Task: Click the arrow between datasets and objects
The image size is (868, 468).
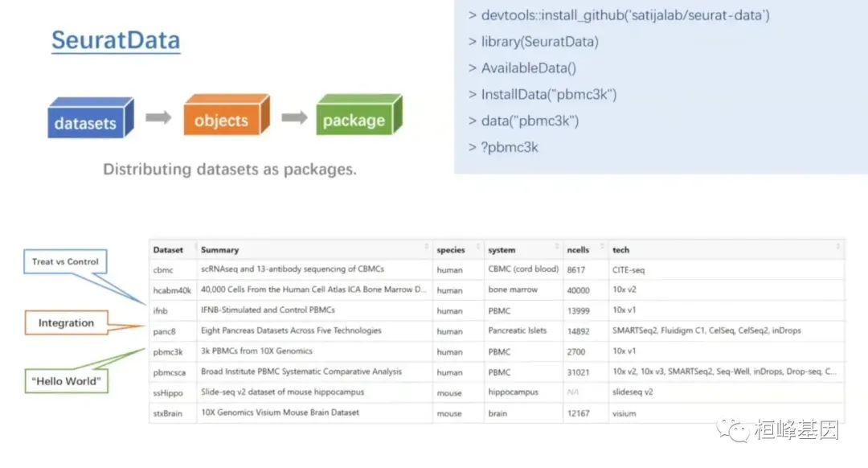Action: tap(158, 118)
